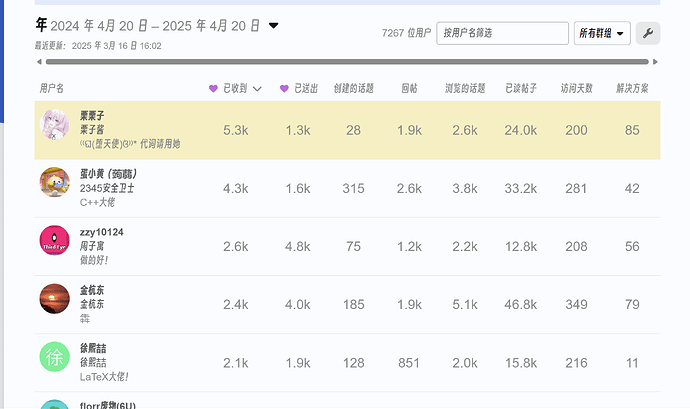690x409 pixels.
Task: Open the date range period dropdown arrow
Action: pyautogui.click(x=273, y=26)
